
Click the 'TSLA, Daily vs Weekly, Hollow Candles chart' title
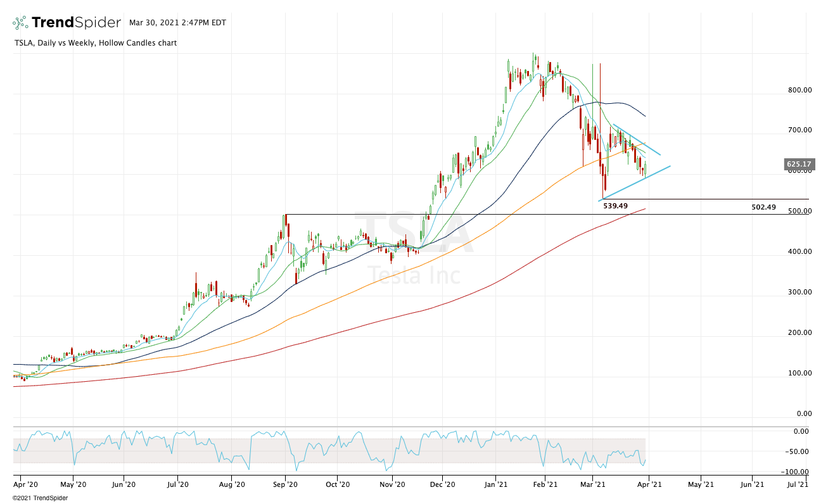(x=94, y=43)
